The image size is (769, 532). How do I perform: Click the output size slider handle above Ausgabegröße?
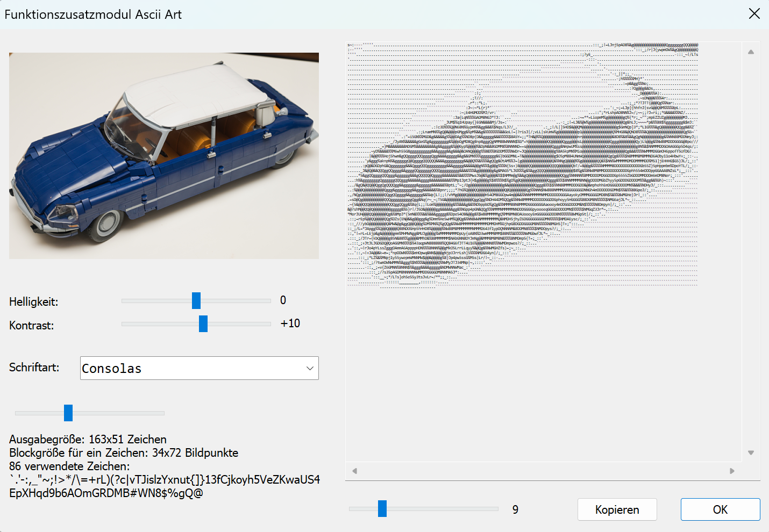pos(68,413)
